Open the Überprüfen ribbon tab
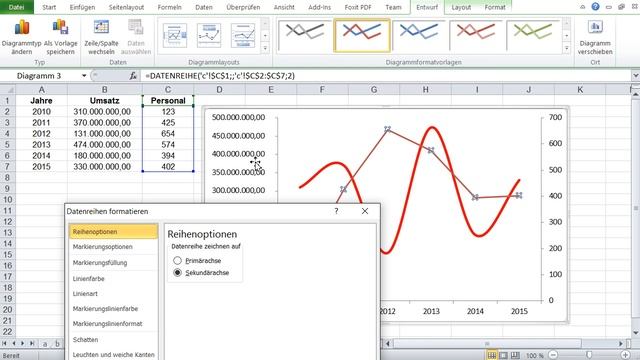640x360 pixels. point(243,7)
